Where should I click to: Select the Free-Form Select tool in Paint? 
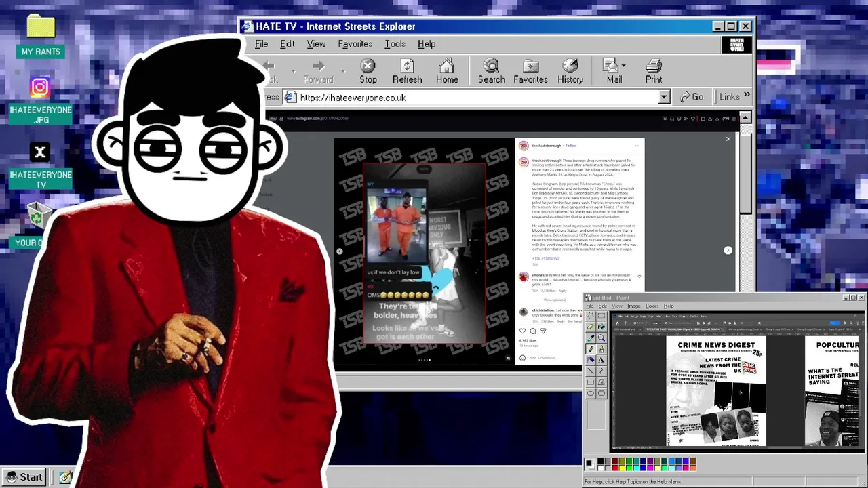[591, 316]
